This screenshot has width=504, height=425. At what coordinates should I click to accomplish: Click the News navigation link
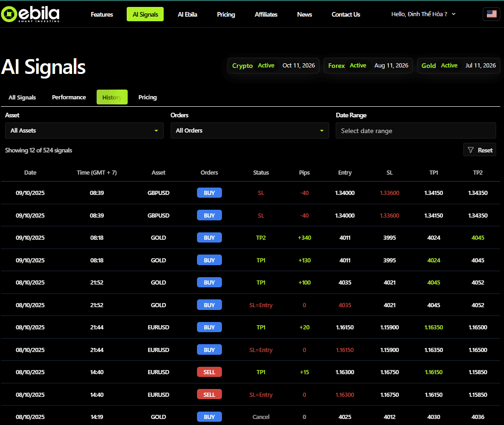tap(304, 14)
